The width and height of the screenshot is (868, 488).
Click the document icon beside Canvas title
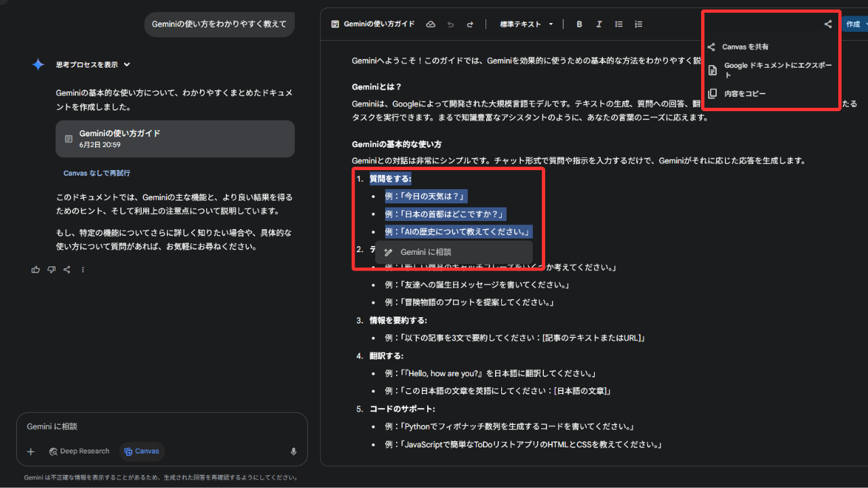(x=335, y=24)
